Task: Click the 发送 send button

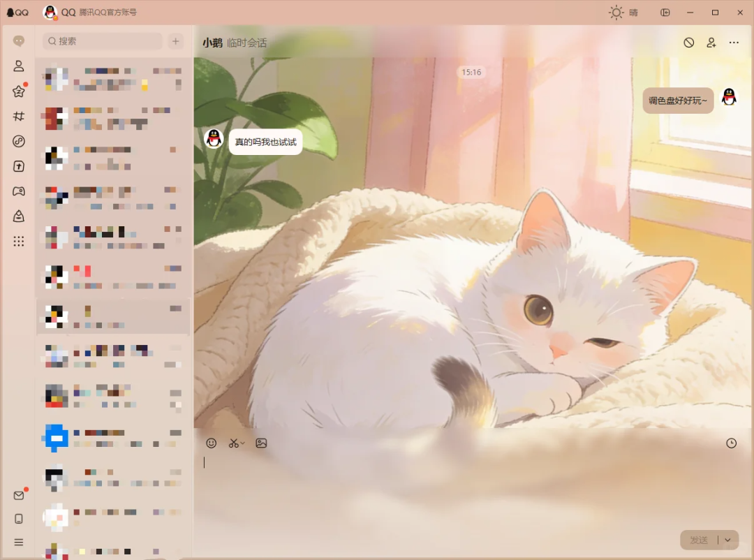Action: coord(699,540)
